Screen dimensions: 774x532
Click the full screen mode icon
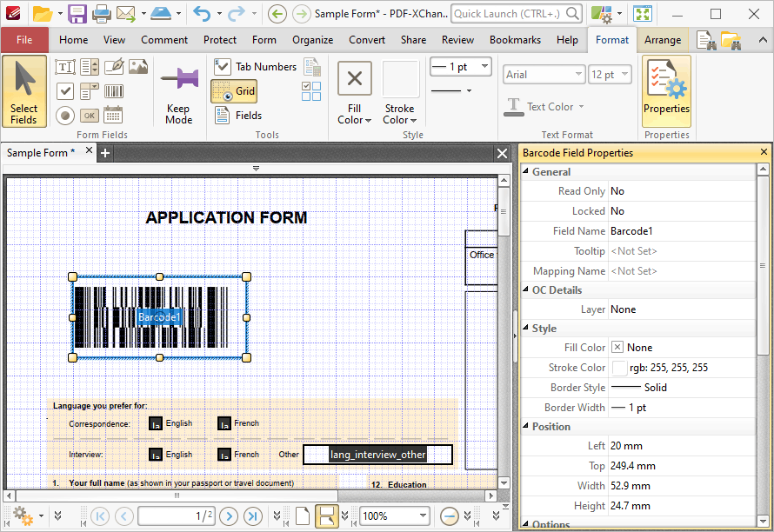[643, 14]
